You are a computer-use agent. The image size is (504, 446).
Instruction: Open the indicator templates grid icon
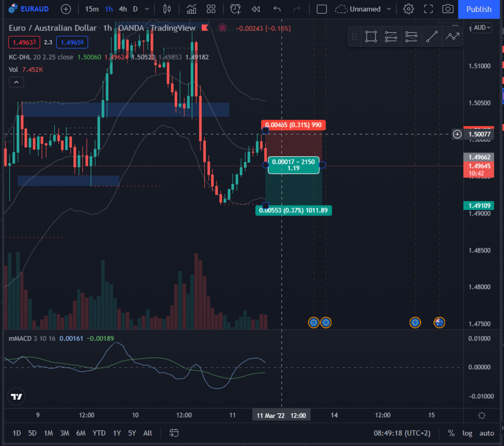[x=211, y=9]
